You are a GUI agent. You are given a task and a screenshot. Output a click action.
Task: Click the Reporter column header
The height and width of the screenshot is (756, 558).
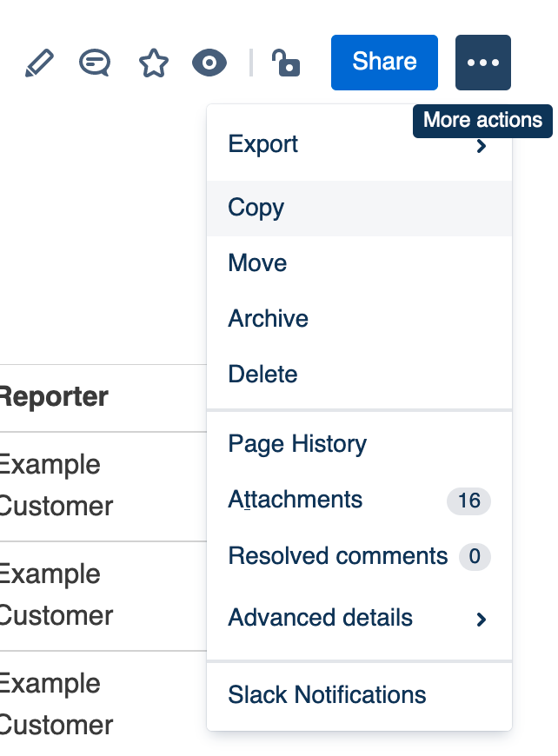[x=54, y=397]
